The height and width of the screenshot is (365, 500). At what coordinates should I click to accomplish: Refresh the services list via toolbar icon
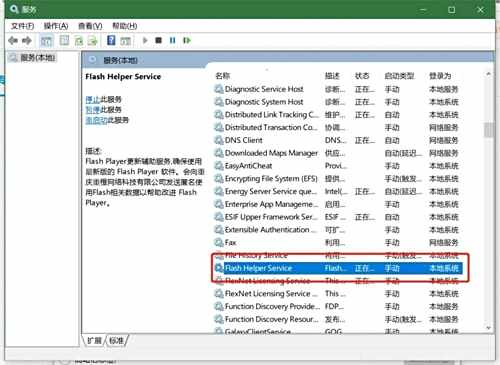(79, 41)
